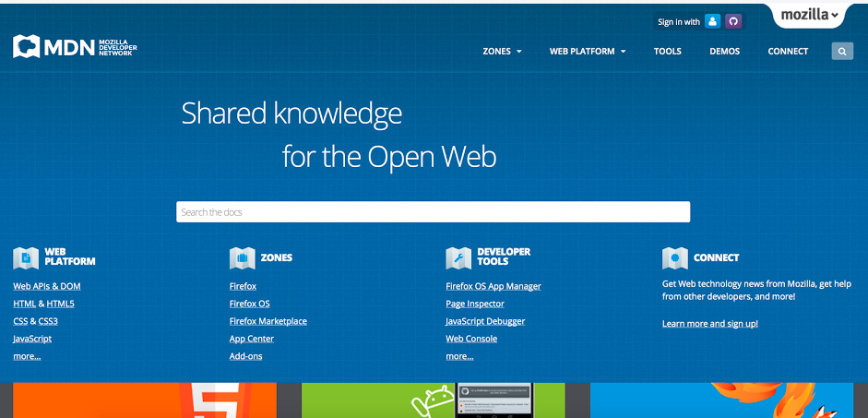Click the Web Platform section heading

point(70,257)
